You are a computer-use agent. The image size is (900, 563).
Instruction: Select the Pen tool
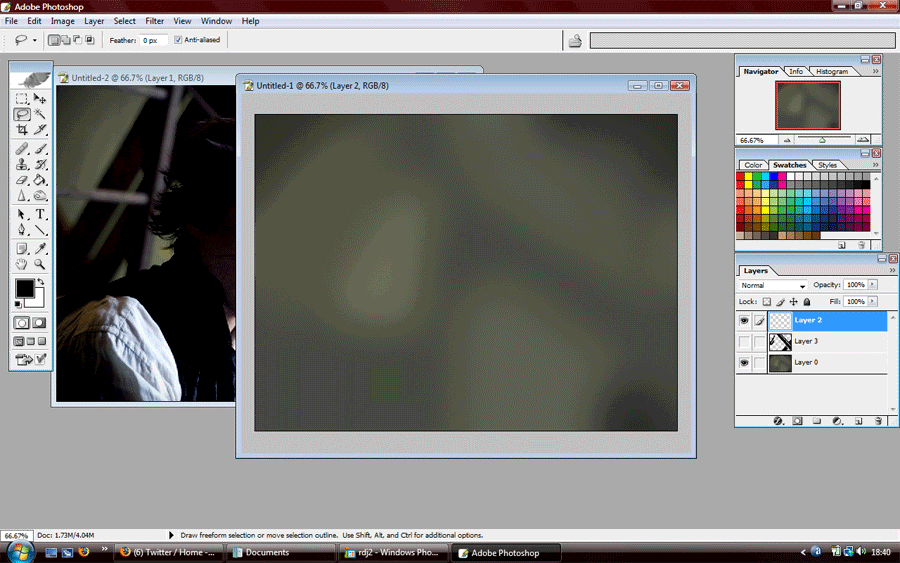22,230
